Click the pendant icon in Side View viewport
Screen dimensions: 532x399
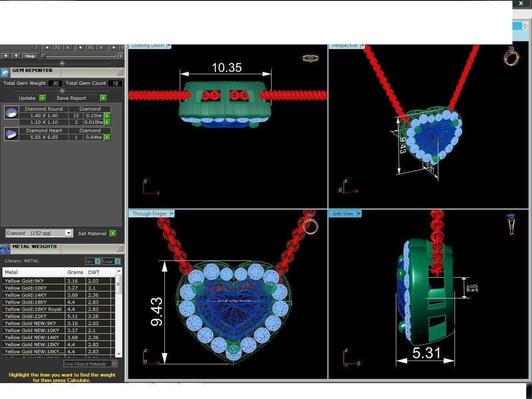point(512,224)
